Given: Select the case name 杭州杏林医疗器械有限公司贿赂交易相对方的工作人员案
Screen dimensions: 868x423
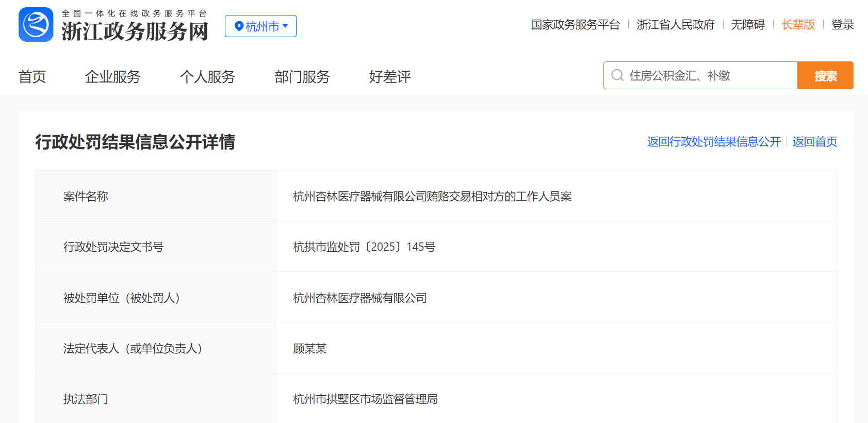Looking at the screenshot, I should click(x=432, y=197).
